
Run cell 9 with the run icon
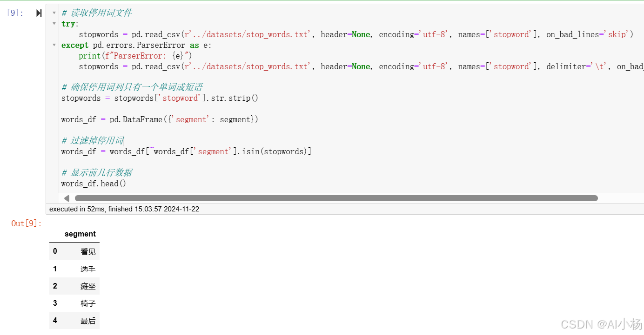[x=39, y=13]
